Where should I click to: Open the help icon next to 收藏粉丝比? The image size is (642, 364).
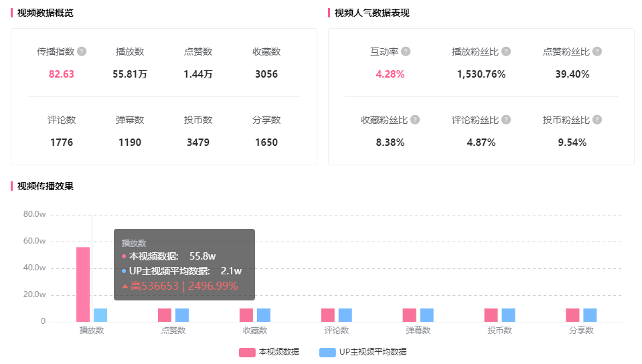pos(415,120)
